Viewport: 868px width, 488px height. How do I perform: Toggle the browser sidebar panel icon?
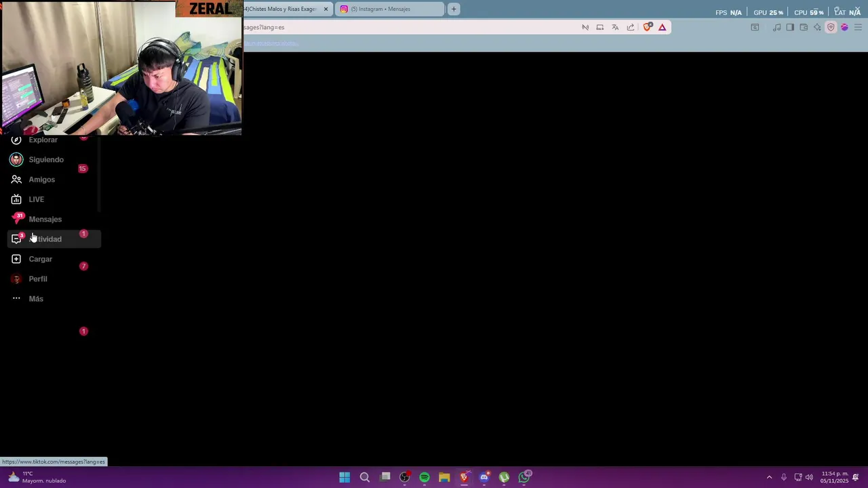coord(790,27)
